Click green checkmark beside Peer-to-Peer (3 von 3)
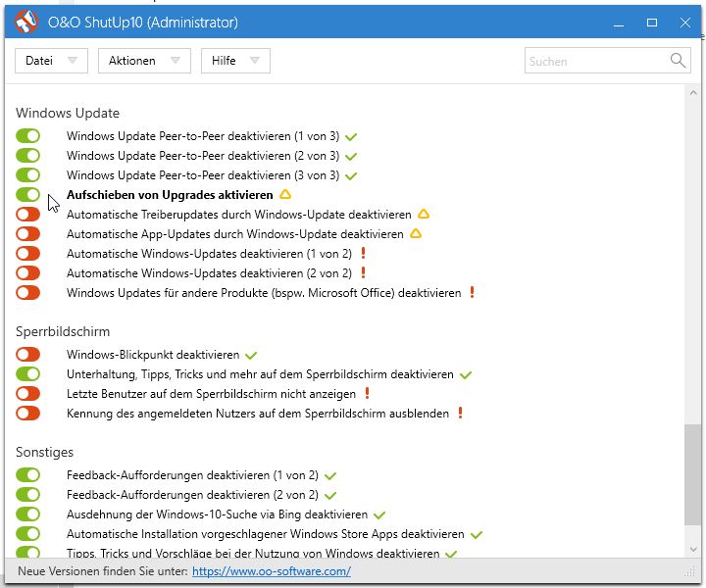The width and height of the screenshot is (706, 588). (x=351, y=175)
